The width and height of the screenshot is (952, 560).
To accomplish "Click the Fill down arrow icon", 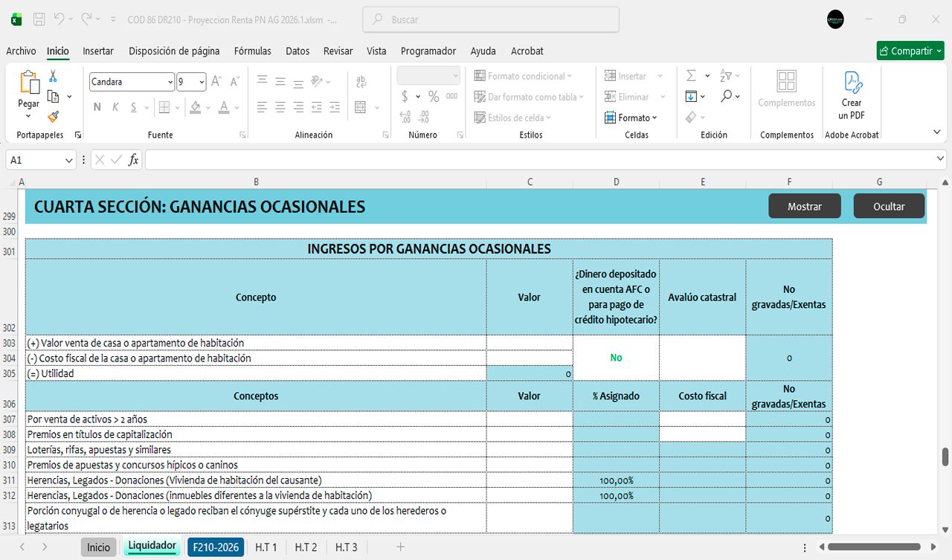I will [x=691, y=96].
